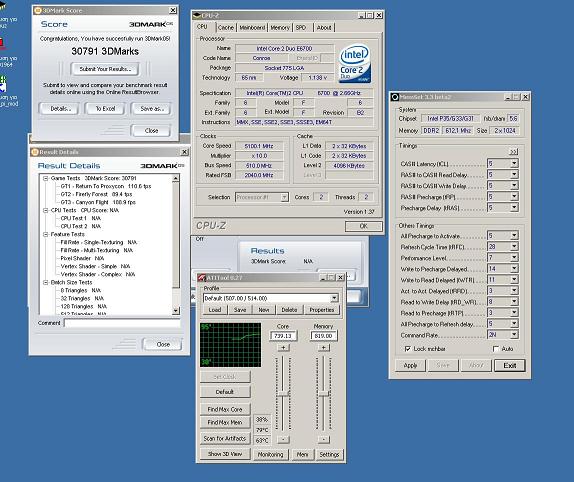
Task: Click the Result Details vertical scrollbar thumb
Action: tap(176, 234)
